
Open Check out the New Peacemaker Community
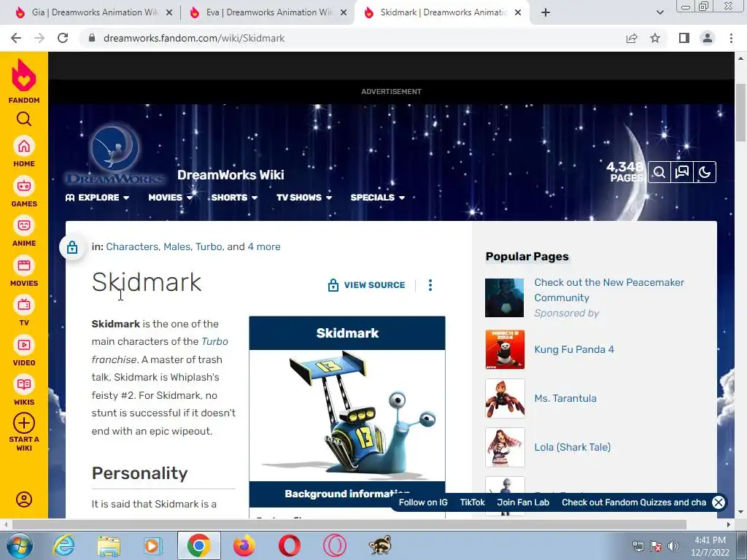tap(609, 290)
